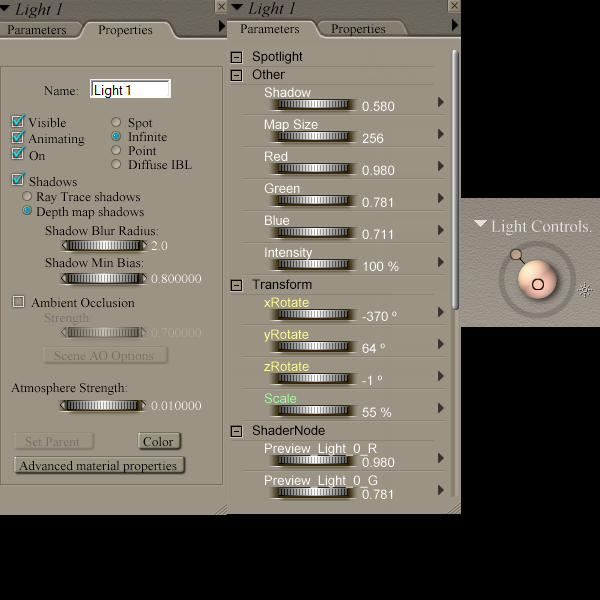Viewport: 600px width, 600px height.
Task: Toggle the Animating checkbox
Action: click(x=18, y=137)
